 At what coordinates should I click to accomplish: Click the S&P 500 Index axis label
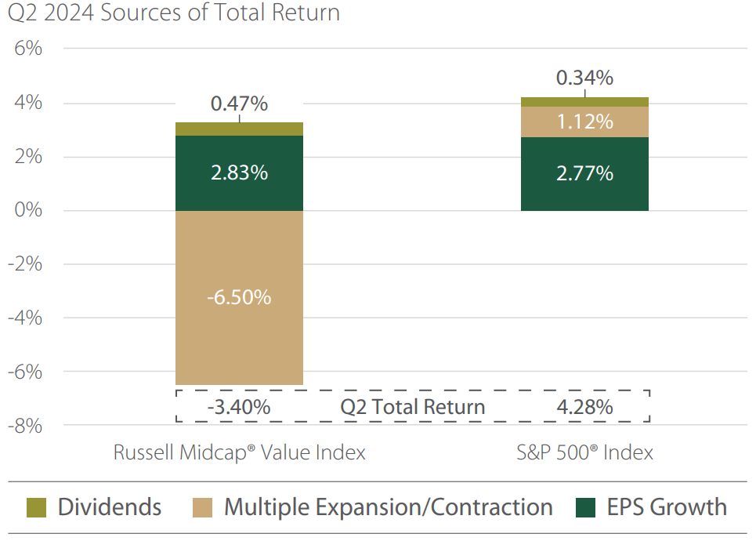coord(584,453)
